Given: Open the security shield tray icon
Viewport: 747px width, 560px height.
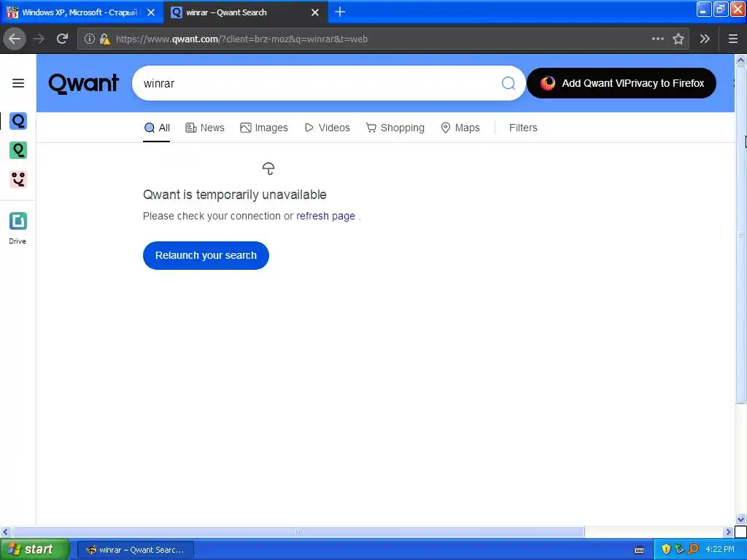Looking at the screenshot, I should [666, 549].
